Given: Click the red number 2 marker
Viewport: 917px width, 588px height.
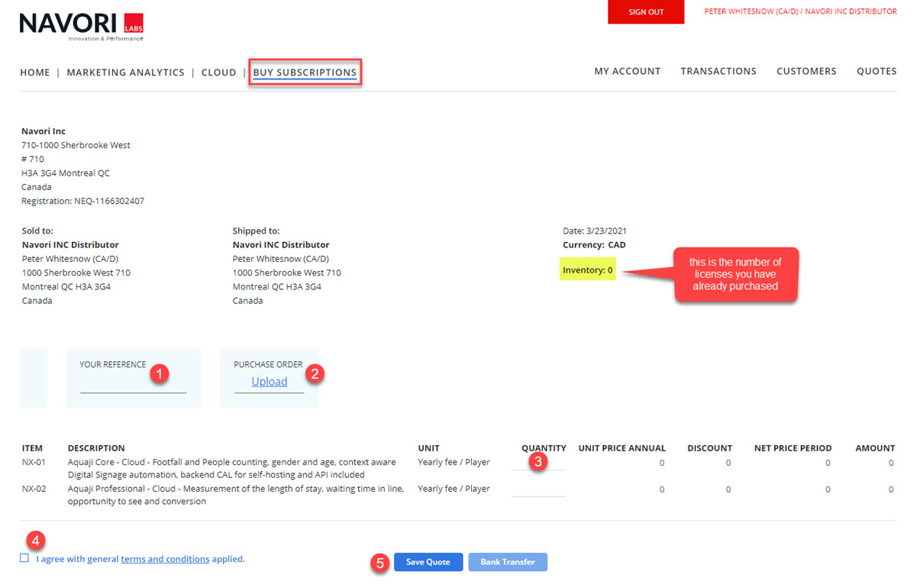Looking at the screenshot, I should coord(315,373).
